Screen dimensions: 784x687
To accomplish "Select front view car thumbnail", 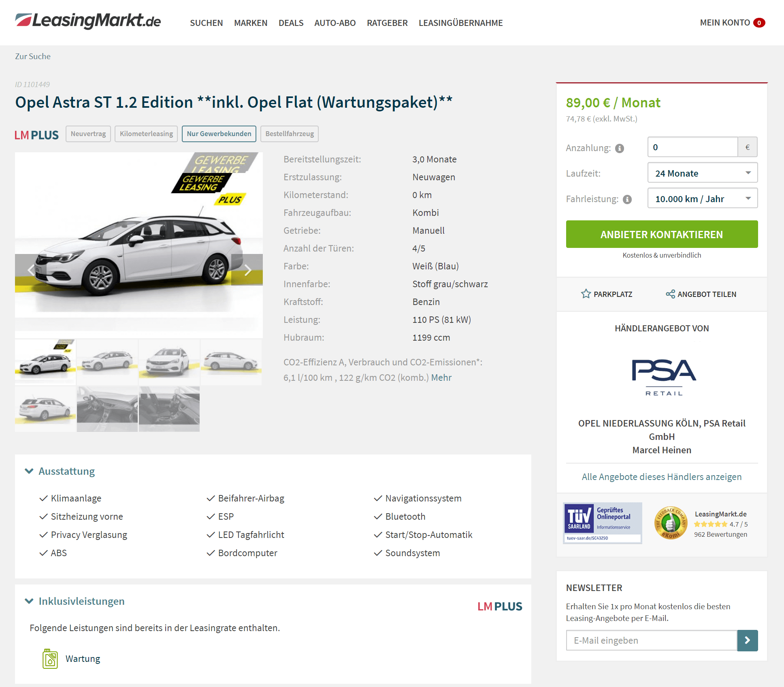I will [x=169, y=362].
